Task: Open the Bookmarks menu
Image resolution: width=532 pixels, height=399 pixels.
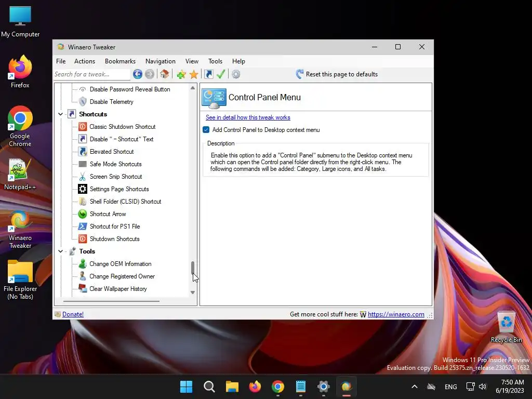Action: 120,61
